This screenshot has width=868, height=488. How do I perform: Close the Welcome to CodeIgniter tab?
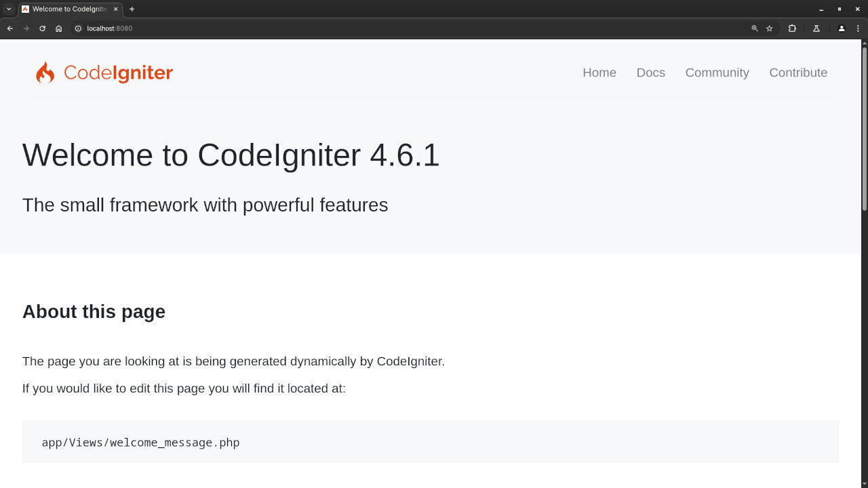tap(115, 9)
